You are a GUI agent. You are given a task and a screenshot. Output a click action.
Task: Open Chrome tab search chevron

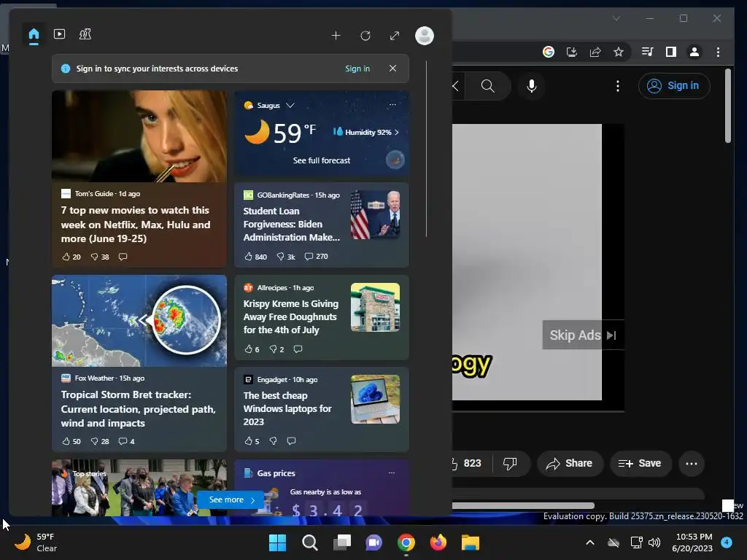[x=616, y=18]
